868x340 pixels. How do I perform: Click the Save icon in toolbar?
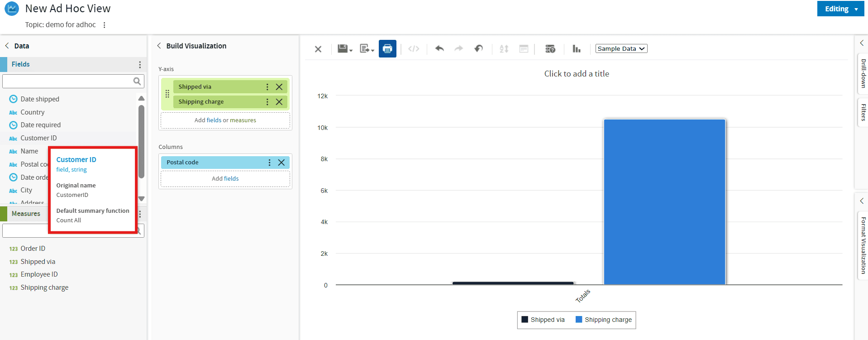(x=343, y=49)
